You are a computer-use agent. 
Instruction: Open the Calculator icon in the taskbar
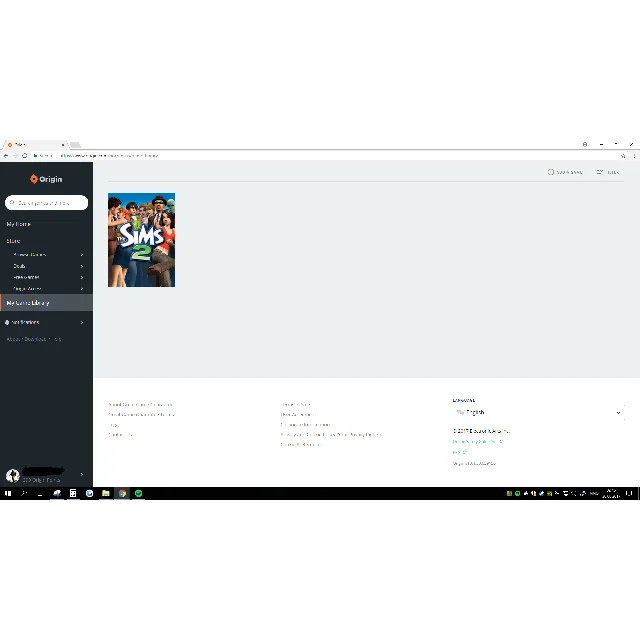point(73,493)
